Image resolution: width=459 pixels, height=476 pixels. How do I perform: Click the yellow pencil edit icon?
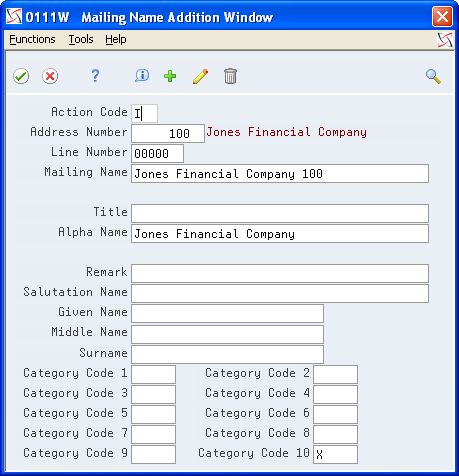tap(200, 76)
